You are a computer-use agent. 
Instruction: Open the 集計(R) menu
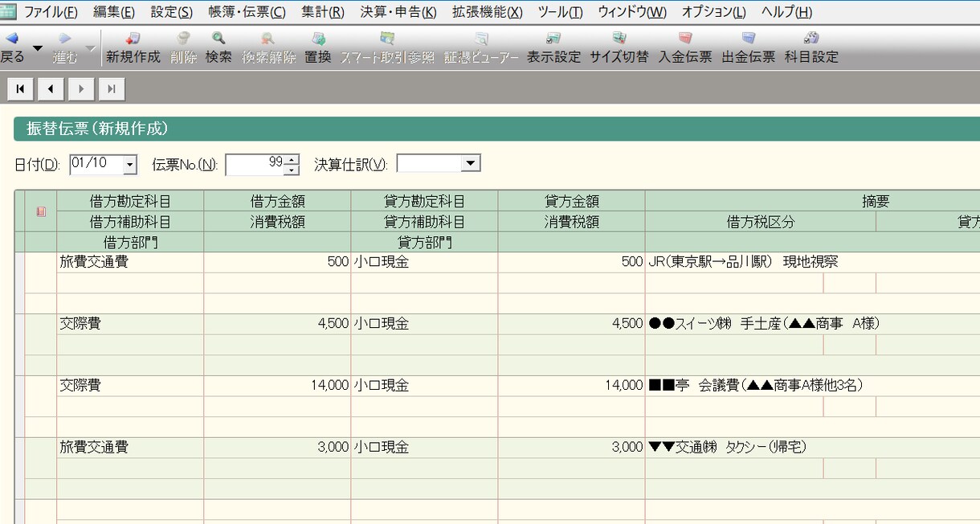(323, 12)
